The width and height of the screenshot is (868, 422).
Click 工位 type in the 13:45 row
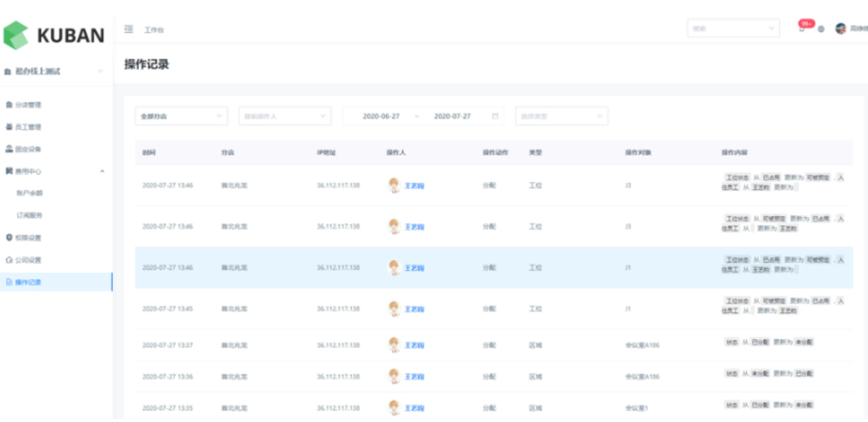coord(535,309)
